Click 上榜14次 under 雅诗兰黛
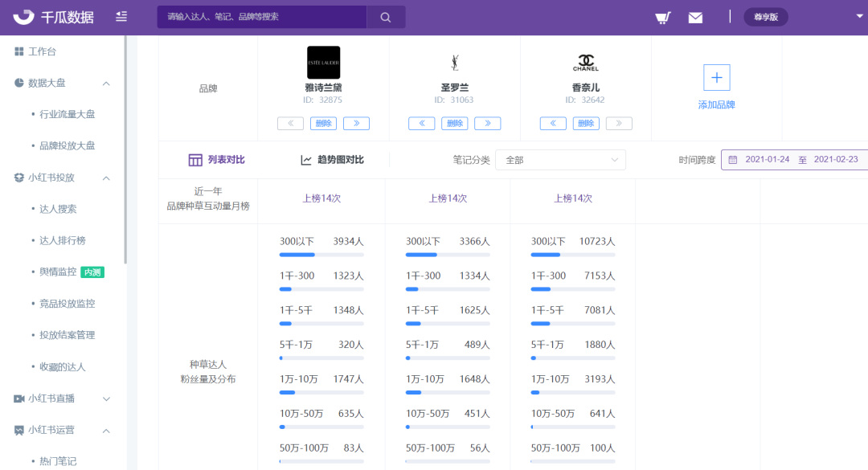The image size is (868, 470). 321,198
